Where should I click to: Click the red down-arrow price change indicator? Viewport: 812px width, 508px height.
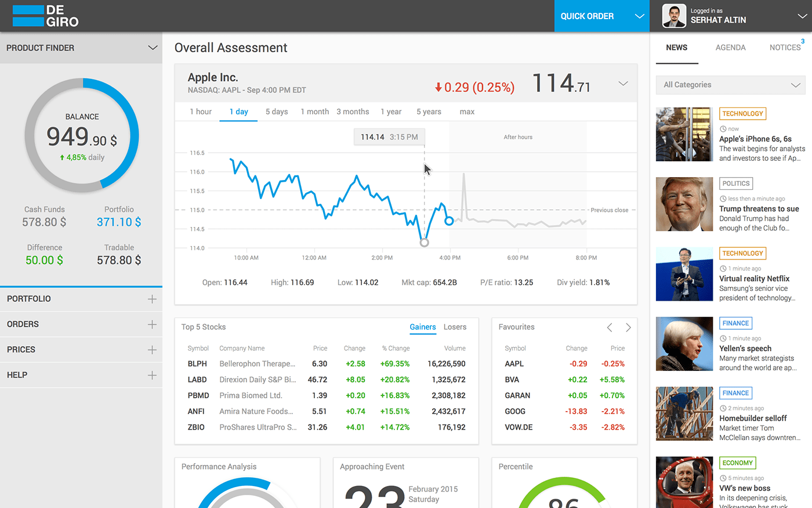438,88
